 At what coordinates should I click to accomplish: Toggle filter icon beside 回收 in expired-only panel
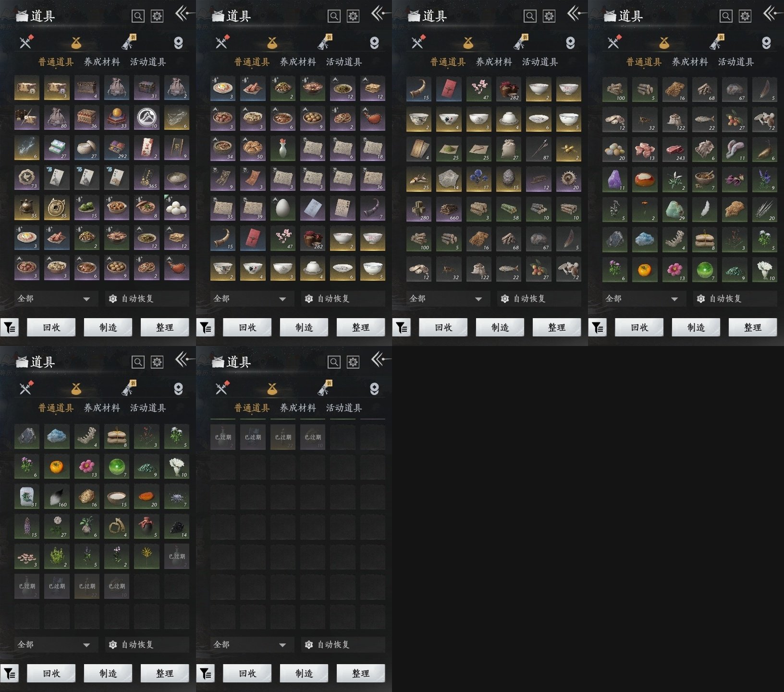click(x=206, y=674)
